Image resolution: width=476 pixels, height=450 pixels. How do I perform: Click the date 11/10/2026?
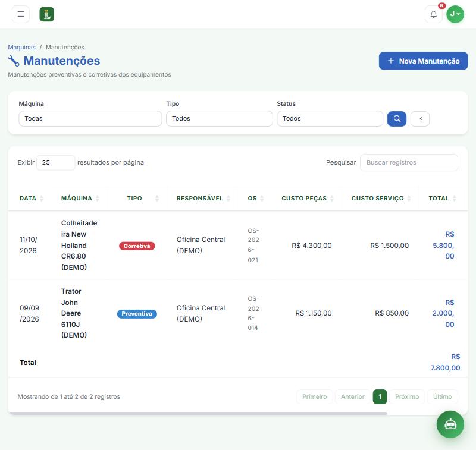[x=29, y=245]
